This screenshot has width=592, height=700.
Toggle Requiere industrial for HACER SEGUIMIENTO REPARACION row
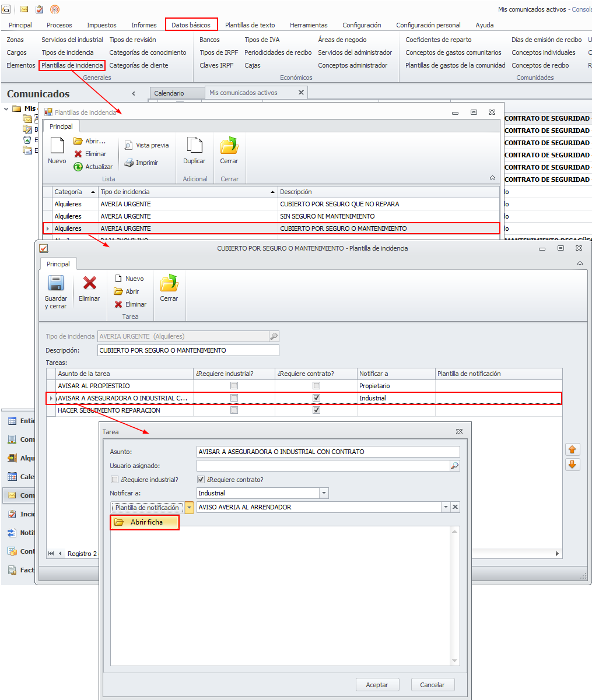[234, 410]
